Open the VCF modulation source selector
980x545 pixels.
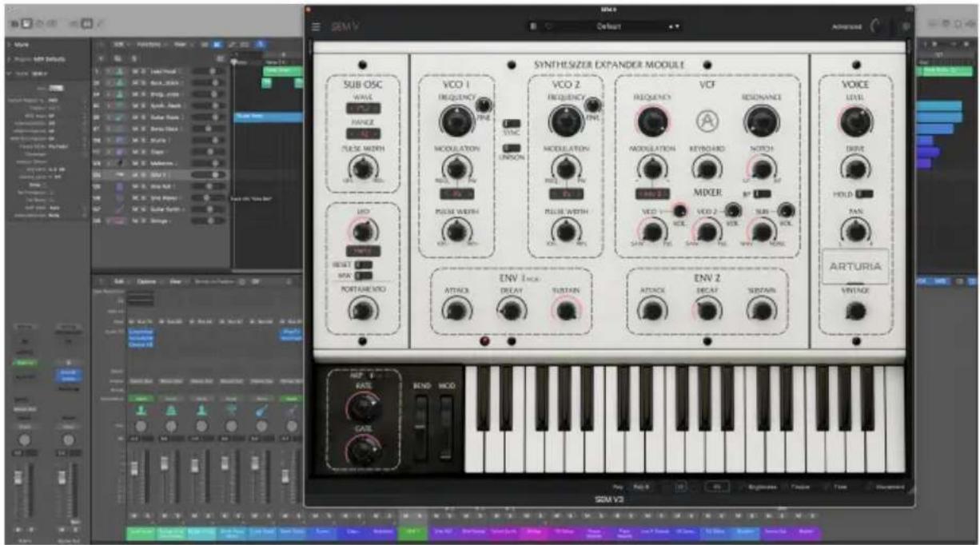pos(652,193)
